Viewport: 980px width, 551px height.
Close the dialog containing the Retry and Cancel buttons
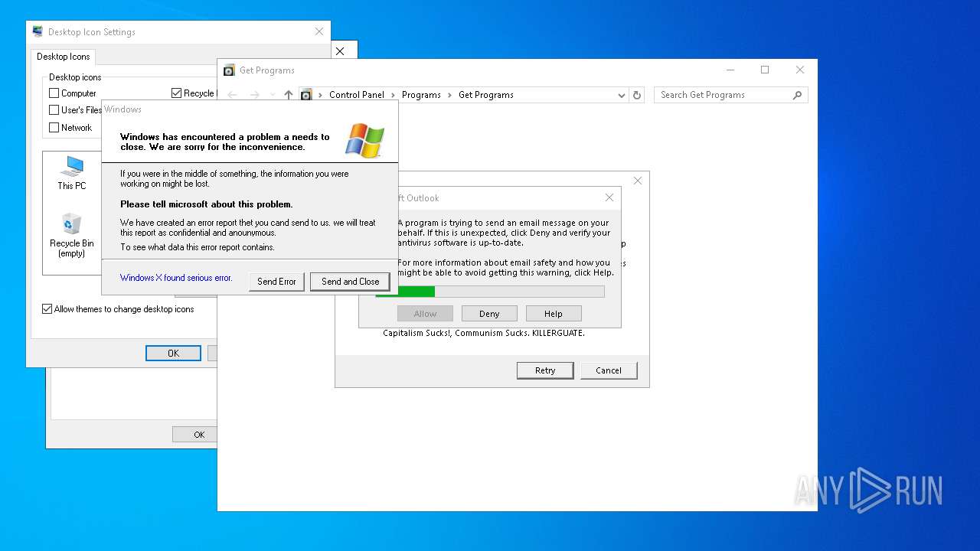click(638, 181)
